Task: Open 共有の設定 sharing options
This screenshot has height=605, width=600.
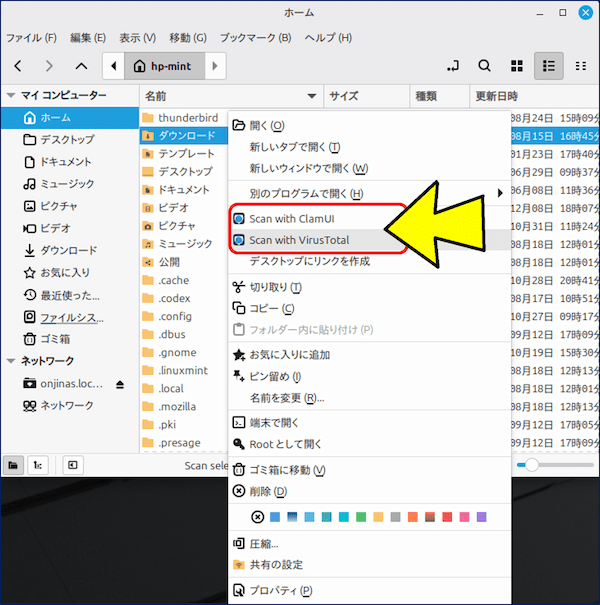Action: (370, 565)
